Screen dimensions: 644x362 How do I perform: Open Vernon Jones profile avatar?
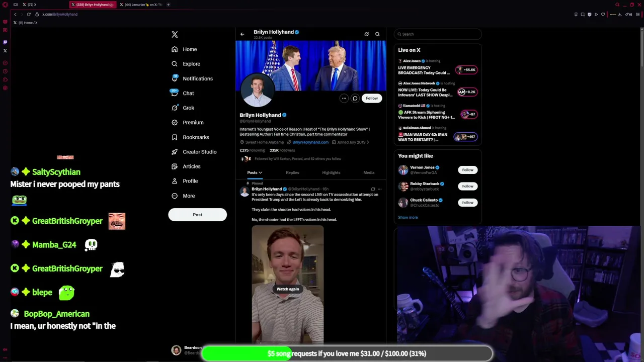tap(403, 170)
